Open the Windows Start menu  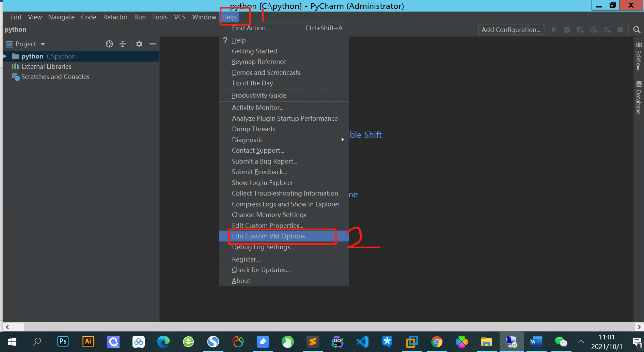(12, 342)
